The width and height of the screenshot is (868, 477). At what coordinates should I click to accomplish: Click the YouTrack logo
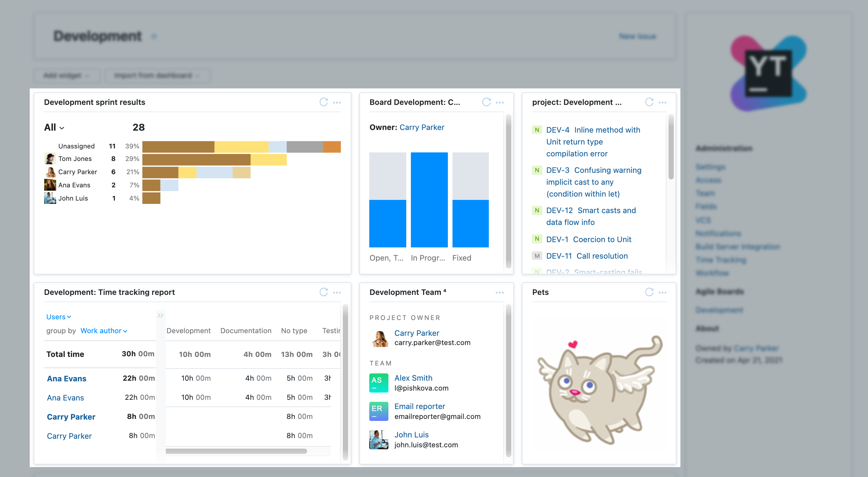(x=769, y=72)
